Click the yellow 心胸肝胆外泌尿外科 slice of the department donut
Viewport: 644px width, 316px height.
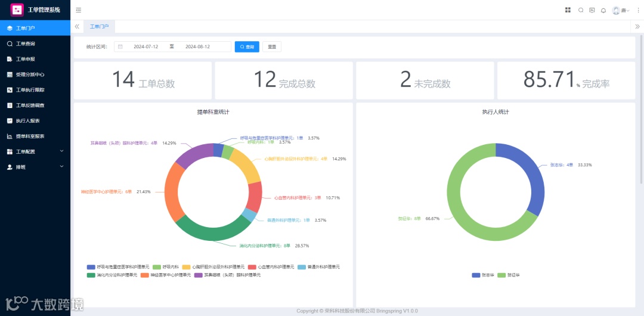tap(246, 165)
